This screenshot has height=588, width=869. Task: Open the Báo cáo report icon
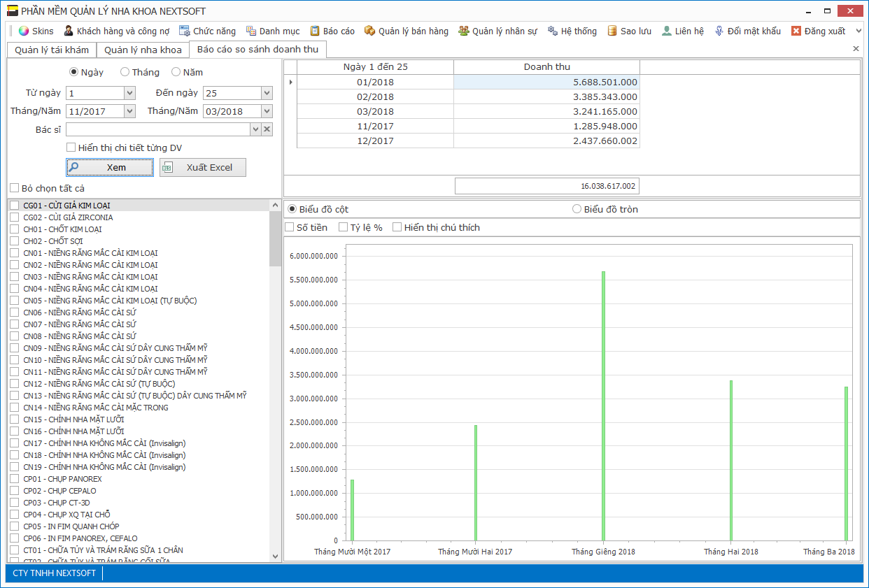click(315, 31)
